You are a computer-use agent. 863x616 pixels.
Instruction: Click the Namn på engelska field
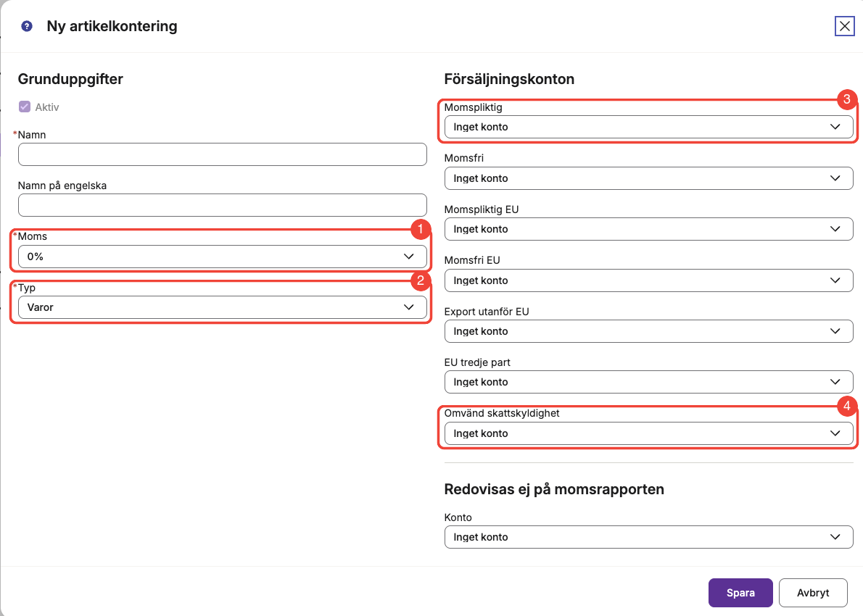pos(223,205)
